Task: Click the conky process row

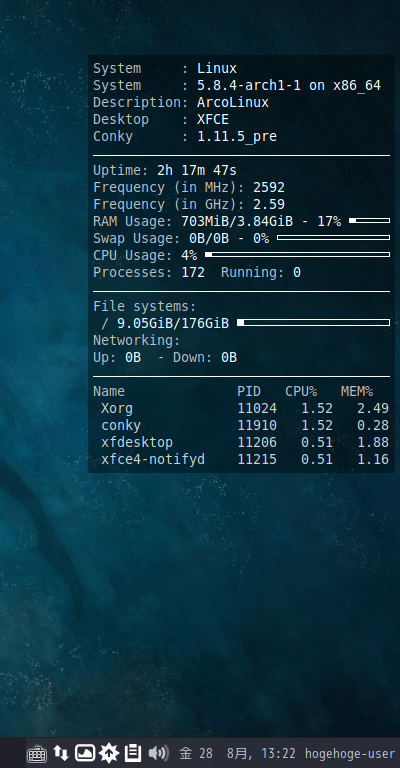Action: pyautogui.click(x=241, y=425)
